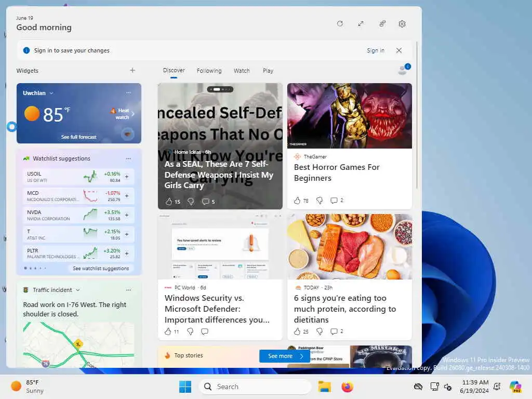This screenshot has height=399, width=532.
Task: Open Watchlist suggestions more options
Action: (x=128, y=159)
